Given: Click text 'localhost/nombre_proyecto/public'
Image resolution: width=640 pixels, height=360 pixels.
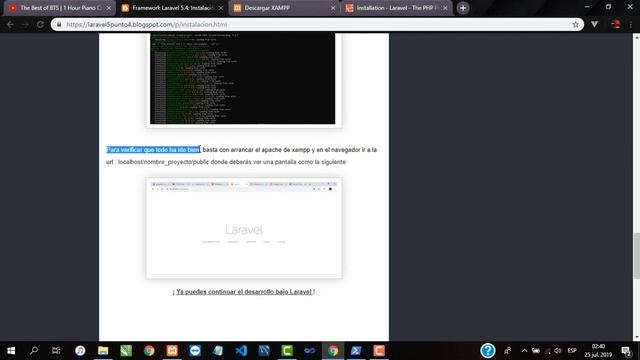Looking at the screenshot, I should pyautogui.click(x=163, y=162).
